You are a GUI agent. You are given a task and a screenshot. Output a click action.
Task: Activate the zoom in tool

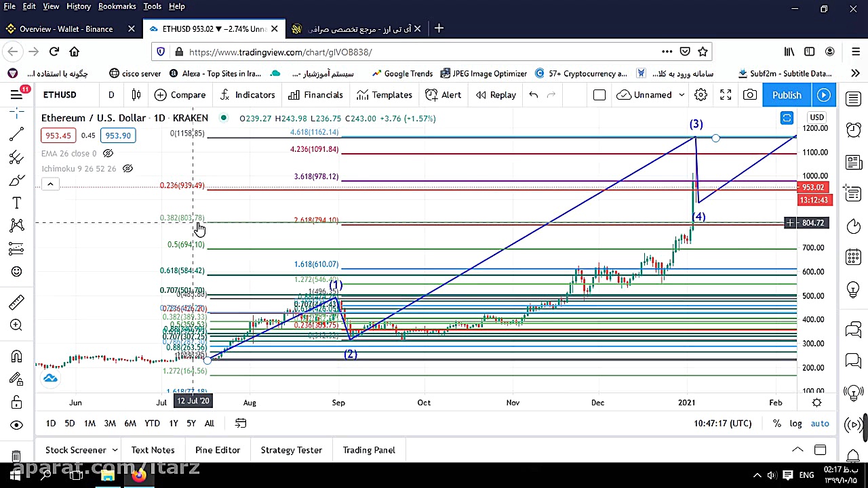point(17,325)
